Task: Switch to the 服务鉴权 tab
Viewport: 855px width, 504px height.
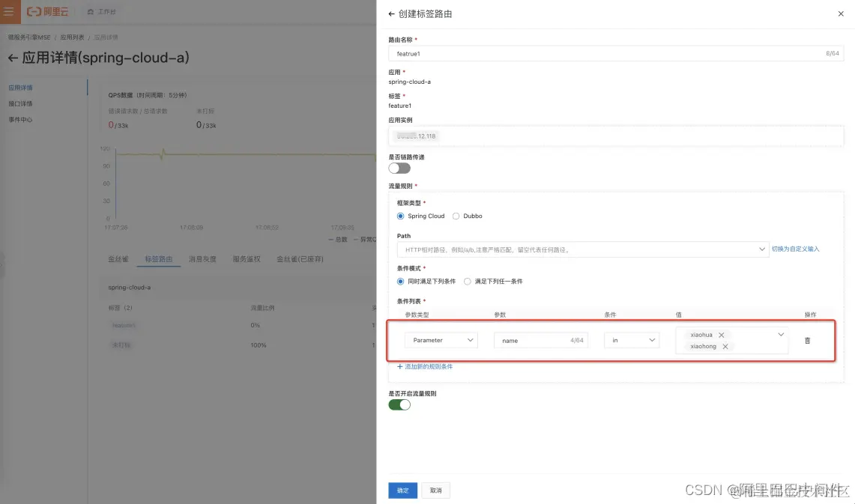Action: [247, 259]
